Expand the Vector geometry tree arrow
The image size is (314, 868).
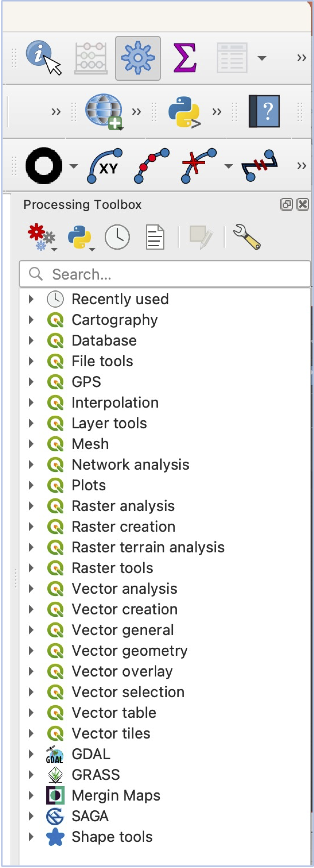[x=31, y=651]
